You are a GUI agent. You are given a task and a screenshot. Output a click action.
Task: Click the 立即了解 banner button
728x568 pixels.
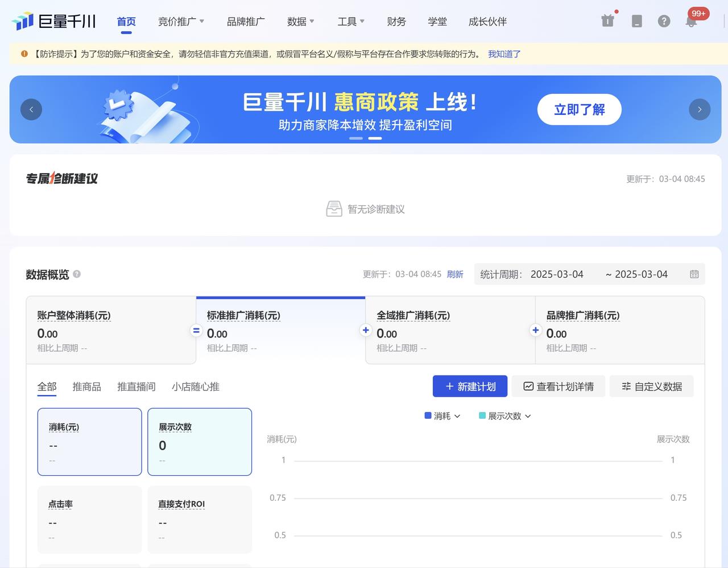(x=579, y=109)
